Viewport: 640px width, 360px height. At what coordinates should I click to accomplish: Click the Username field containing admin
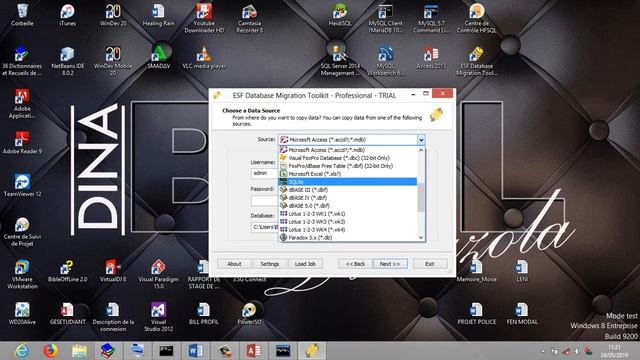coord(264,173)
